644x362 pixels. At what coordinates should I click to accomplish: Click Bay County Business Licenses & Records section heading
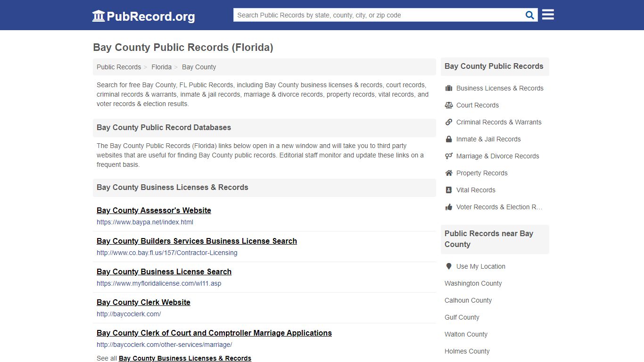pyautogui.click(x=172, y=187)
